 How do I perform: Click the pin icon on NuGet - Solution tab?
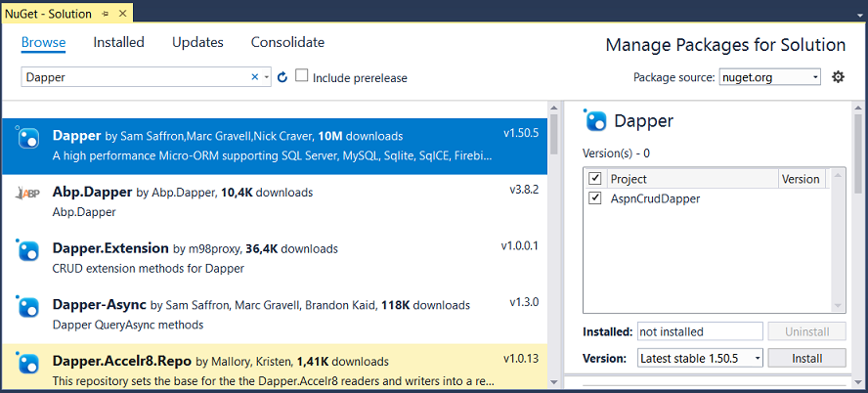click(106, 15)
